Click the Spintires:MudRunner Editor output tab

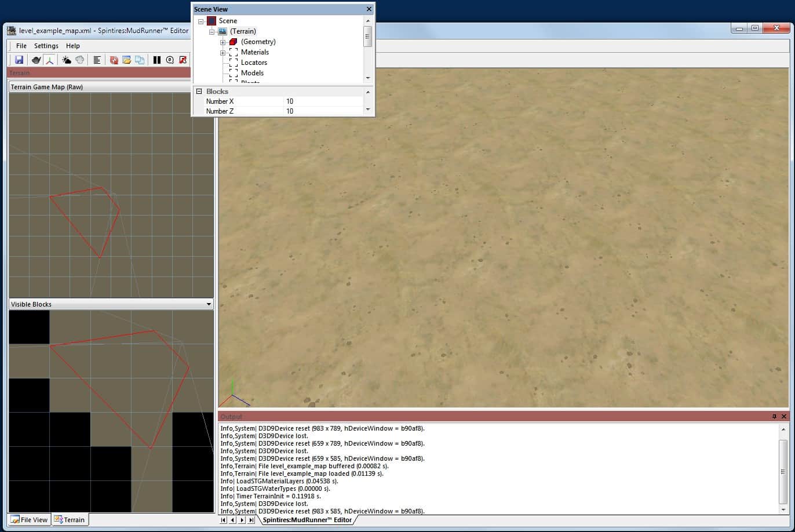307,520
